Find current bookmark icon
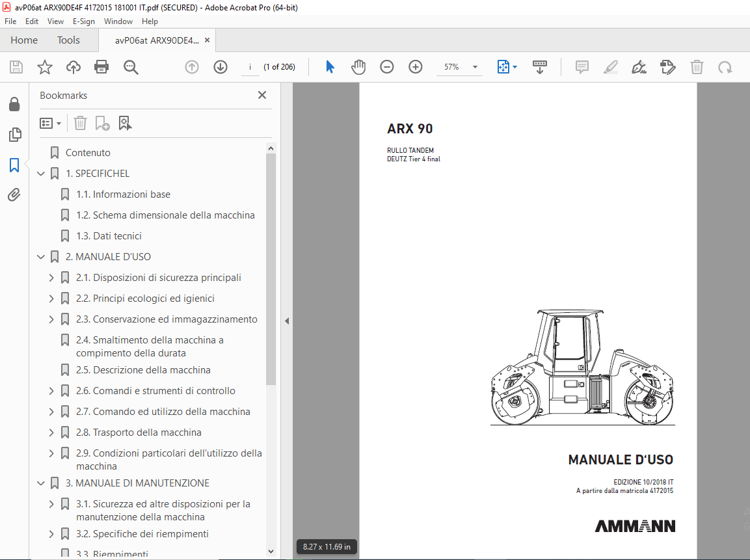This screenshot has height=560, width=750. click(x=125, y=124)
